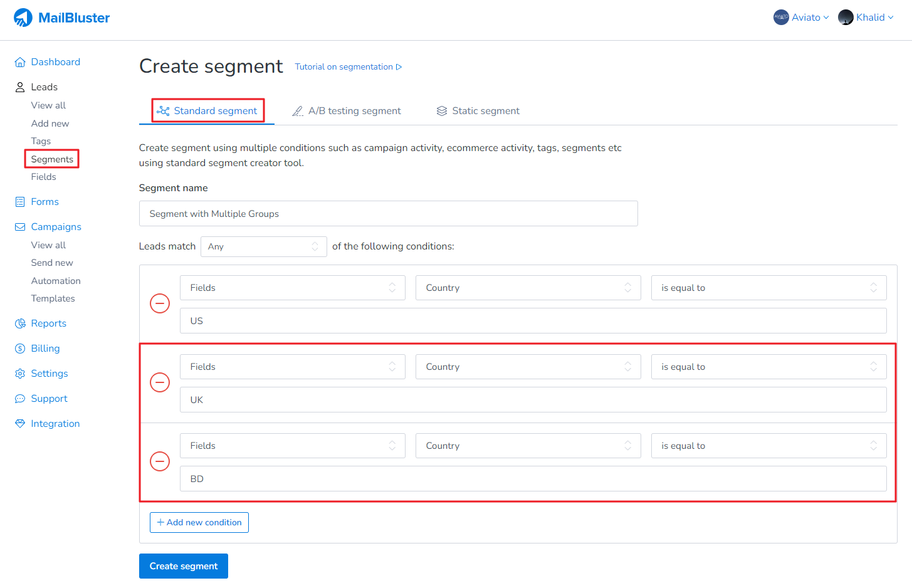Click the Create segment button

coord(184,566)
